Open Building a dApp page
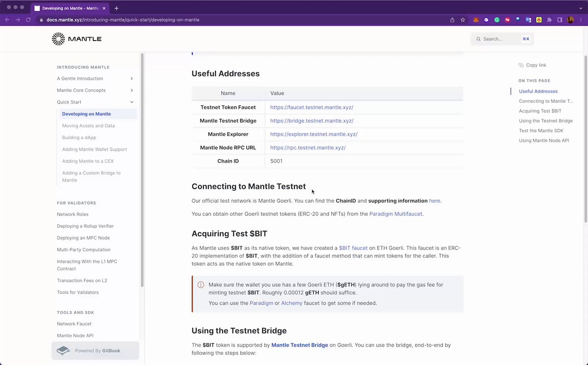 click(79, 137)
